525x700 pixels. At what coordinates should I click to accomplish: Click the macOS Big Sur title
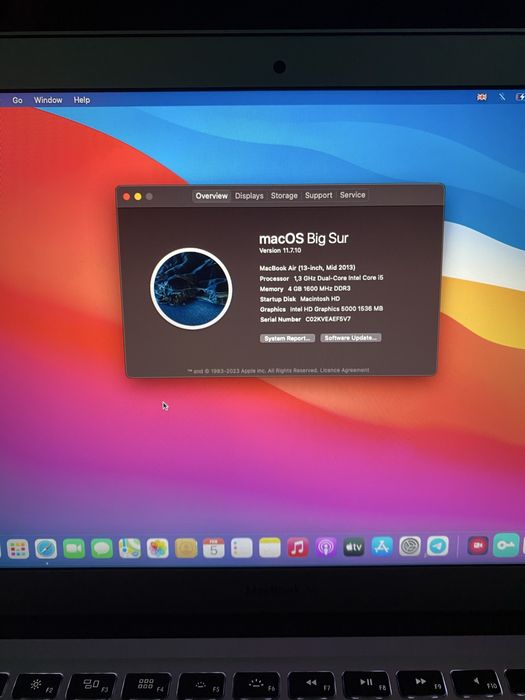pos(304,238)
